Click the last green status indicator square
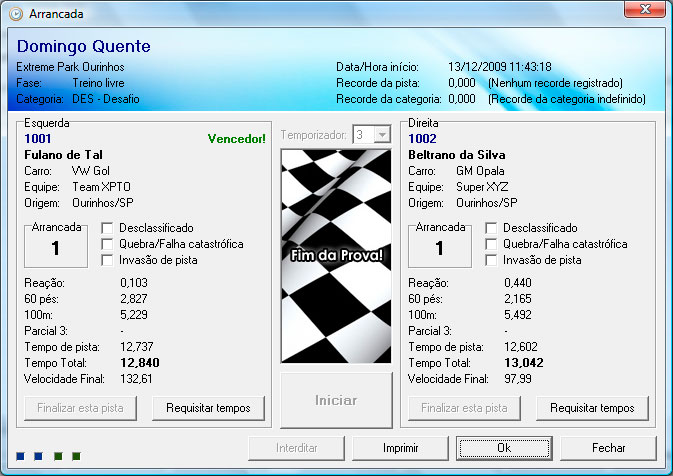673x476 pixels. 76,457
